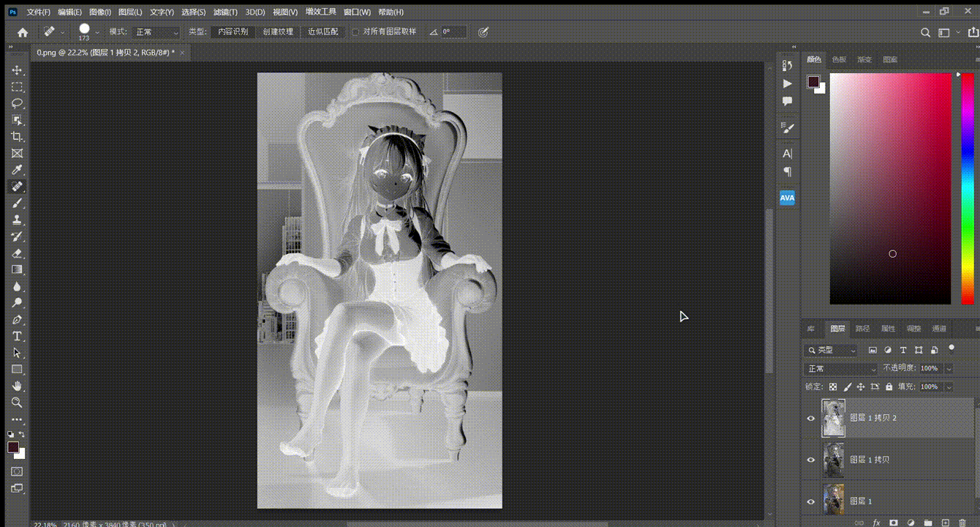
Task: Select the Hand tool
Action: 17,386
